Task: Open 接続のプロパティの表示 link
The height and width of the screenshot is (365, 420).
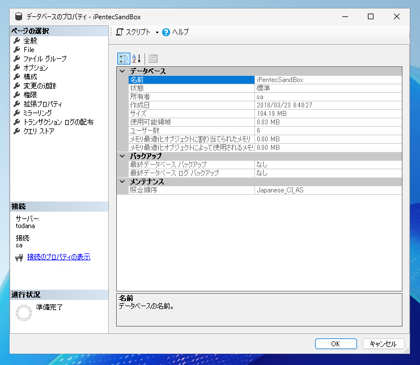Action: coord(59,257)
